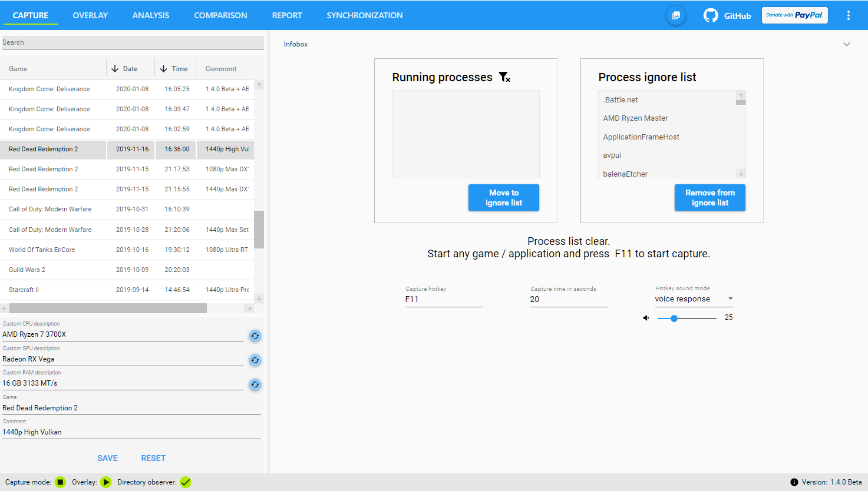Toggle the directory observer indicator
This screenshot has height=491, width=868.
click(186, 482)
